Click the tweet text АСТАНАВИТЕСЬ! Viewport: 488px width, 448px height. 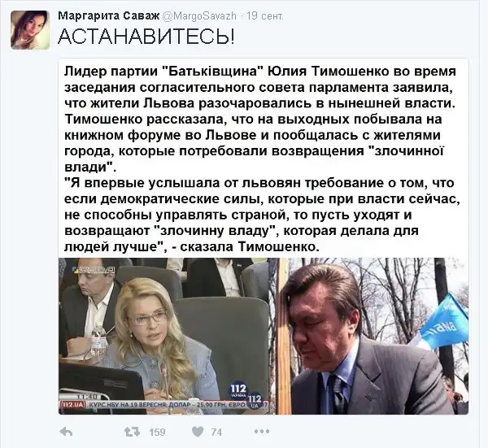coord(146,37)
